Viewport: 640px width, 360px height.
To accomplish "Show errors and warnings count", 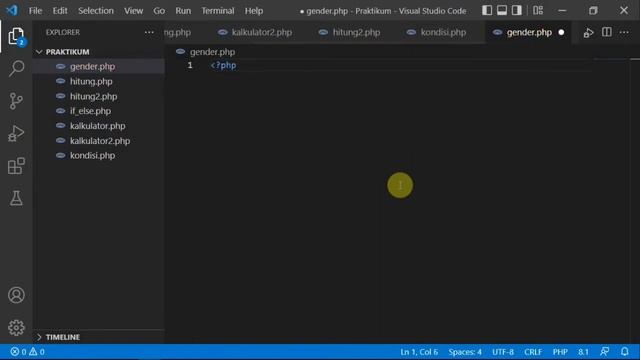I will (28, 351).
